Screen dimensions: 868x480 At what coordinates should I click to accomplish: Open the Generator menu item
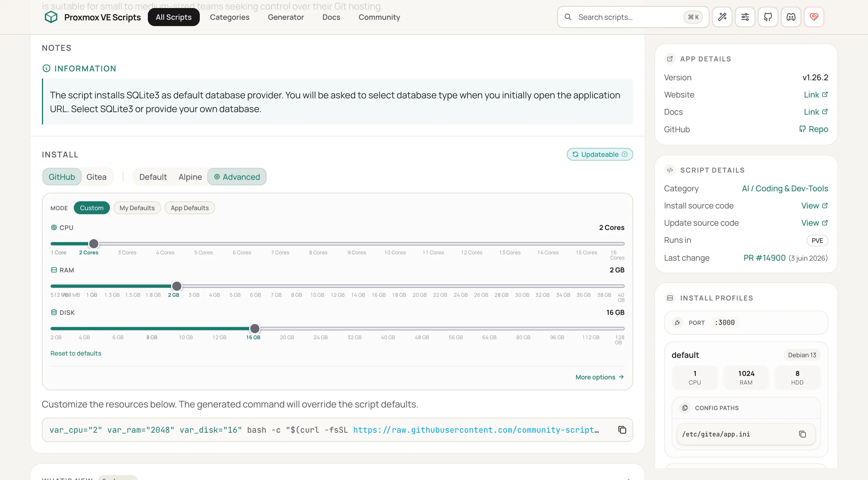coord(286,17)
